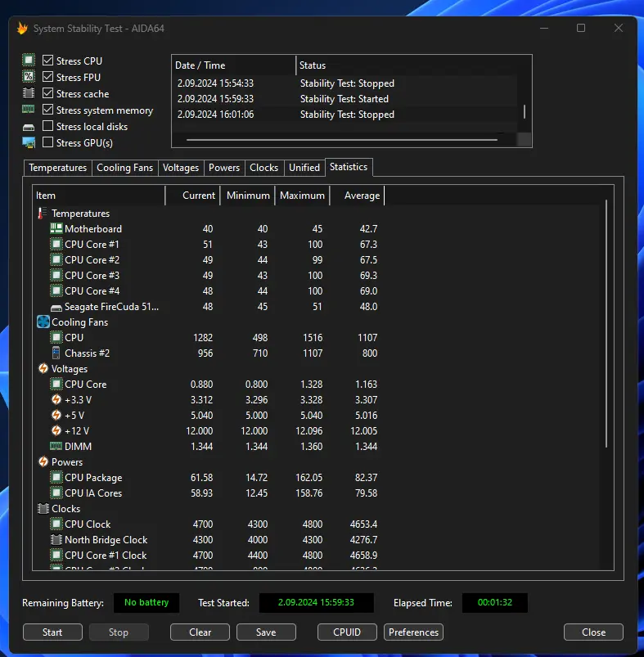Sort by the Item column header
The height and width of the screenshot is (657, 644).
coord(99,196)
